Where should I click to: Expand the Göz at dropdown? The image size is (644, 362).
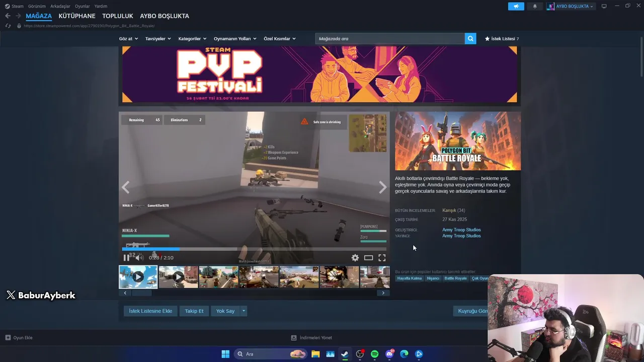(128, 39)
